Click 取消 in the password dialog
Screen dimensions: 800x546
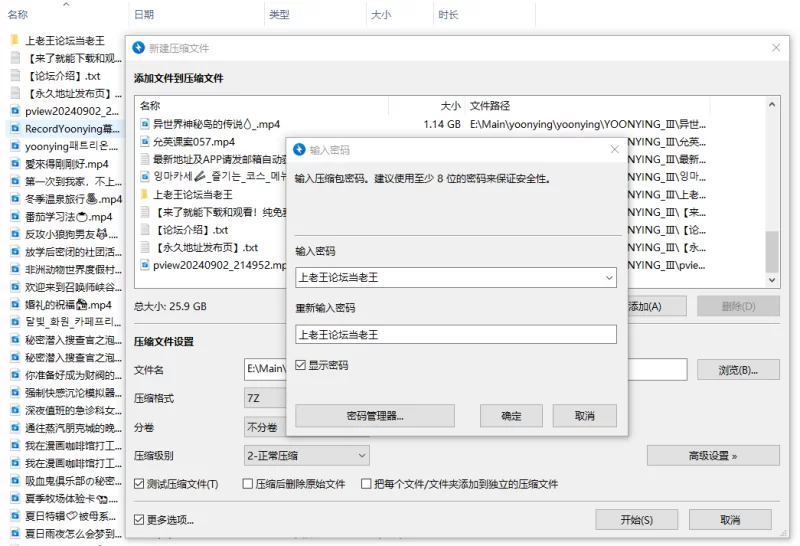pos(585,416)
